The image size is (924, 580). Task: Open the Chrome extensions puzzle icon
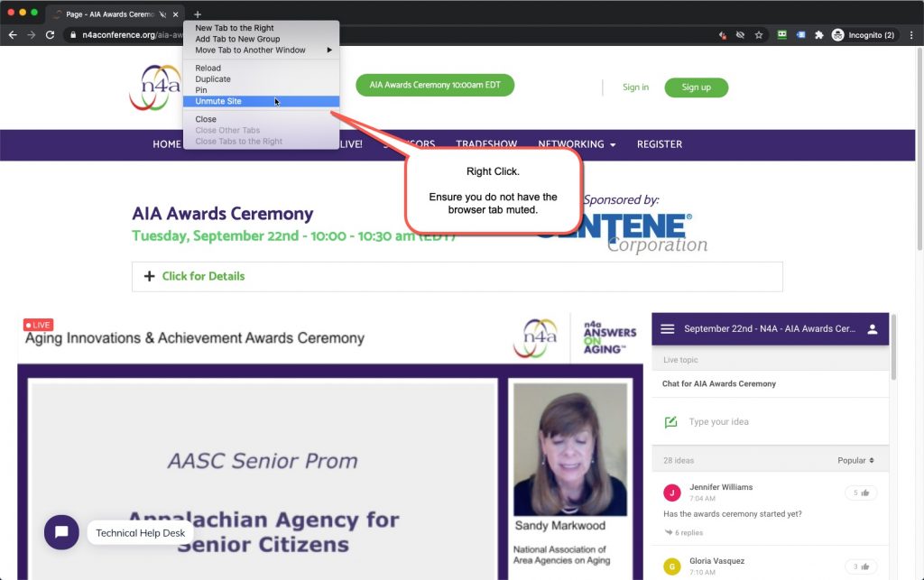click(819, 35)
